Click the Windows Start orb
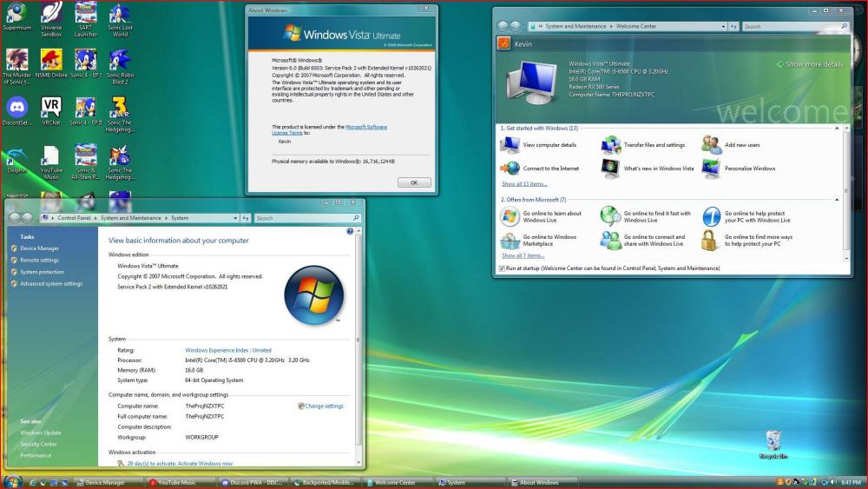Viewport: 868px width, 489px height. [x=12, y=482]
